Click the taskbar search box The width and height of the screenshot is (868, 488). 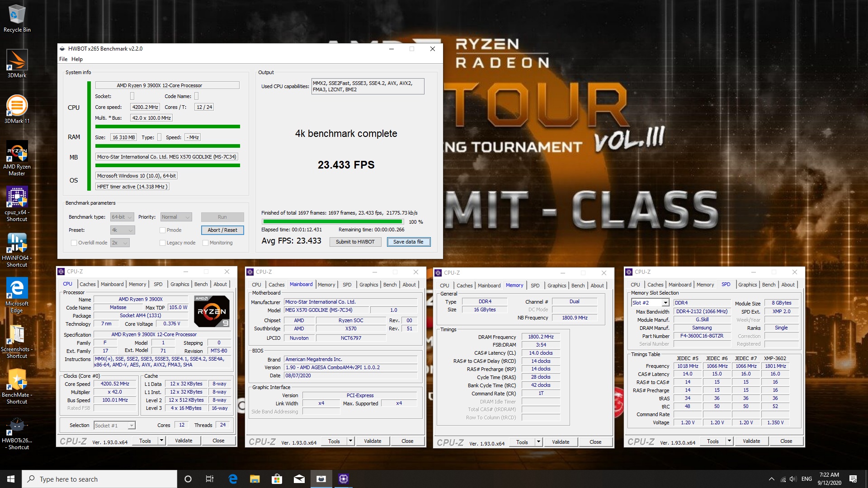99,479
